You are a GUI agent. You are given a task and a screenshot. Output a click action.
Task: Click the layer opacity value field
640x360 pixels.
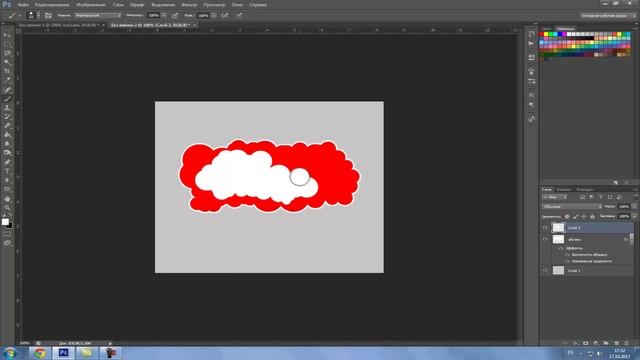624,207
